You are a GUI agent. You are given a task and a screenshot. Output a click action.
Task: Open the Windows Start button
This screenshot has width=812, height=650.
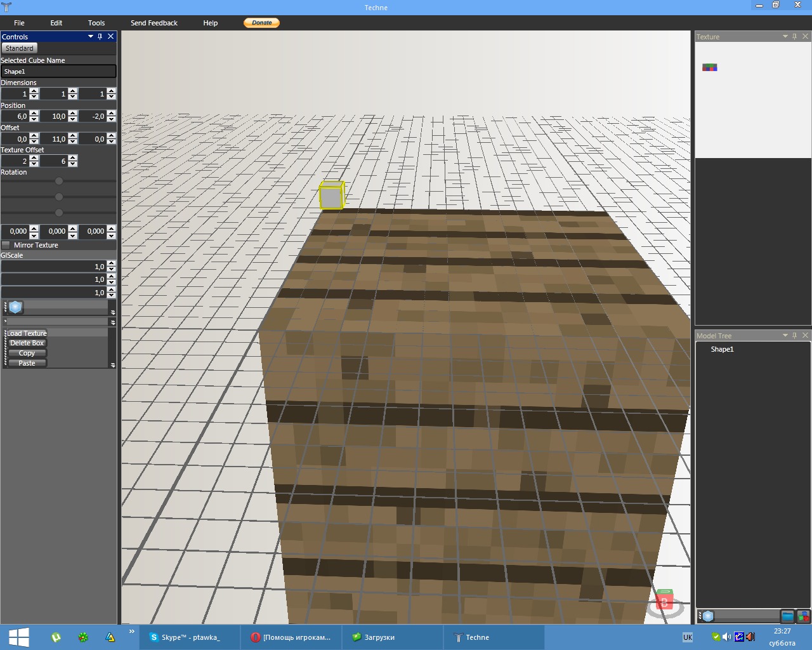tap(18, 637)
